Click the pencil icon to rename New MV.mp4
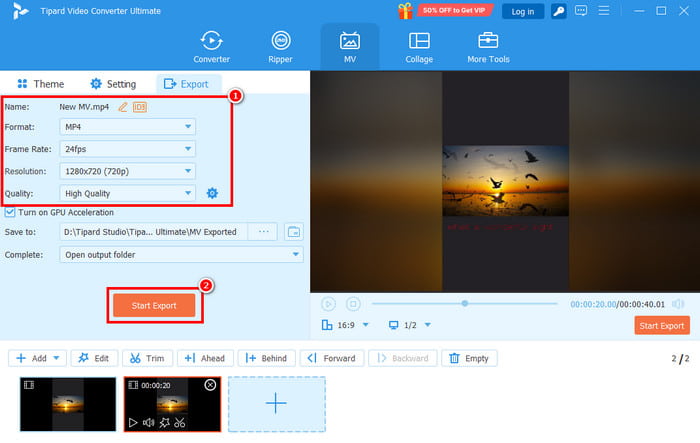 [123, 106]
